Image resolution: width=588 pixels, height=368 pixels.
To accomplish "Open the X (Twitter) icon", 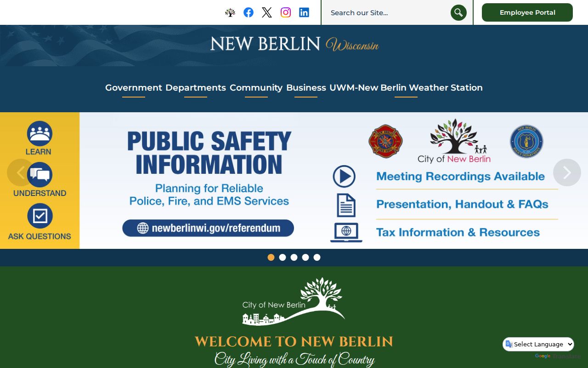I will point(267,12).
